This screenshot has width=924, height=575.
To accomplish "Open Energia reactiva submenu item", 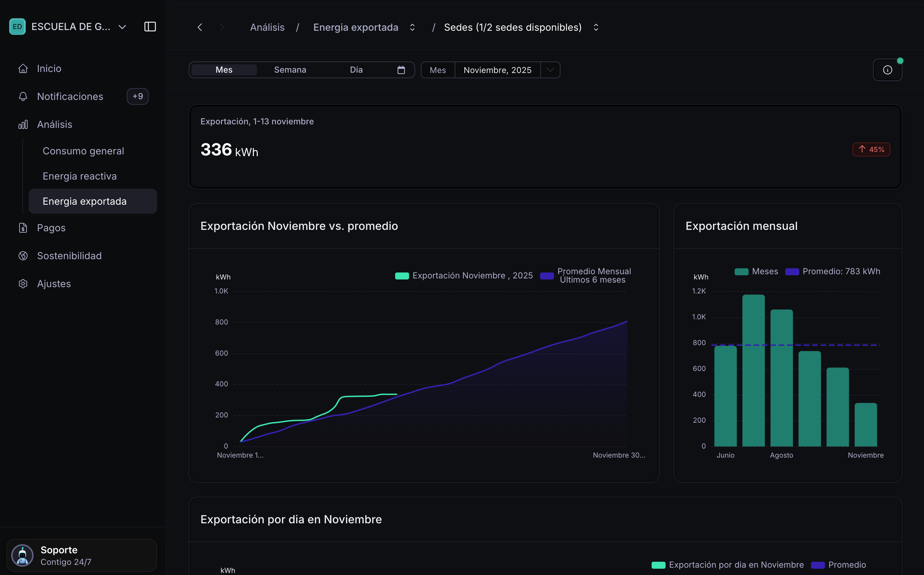I will pyautogui.click(x=79, y=176).
